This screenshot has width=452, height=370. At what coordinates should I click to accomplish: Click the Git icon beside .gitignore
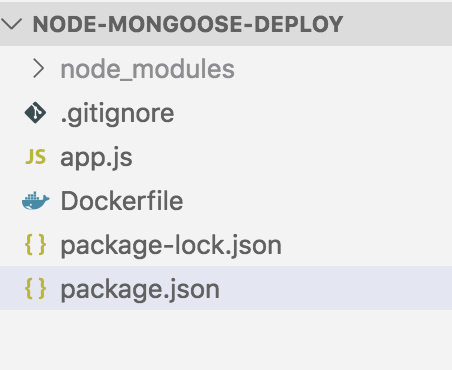35,113
